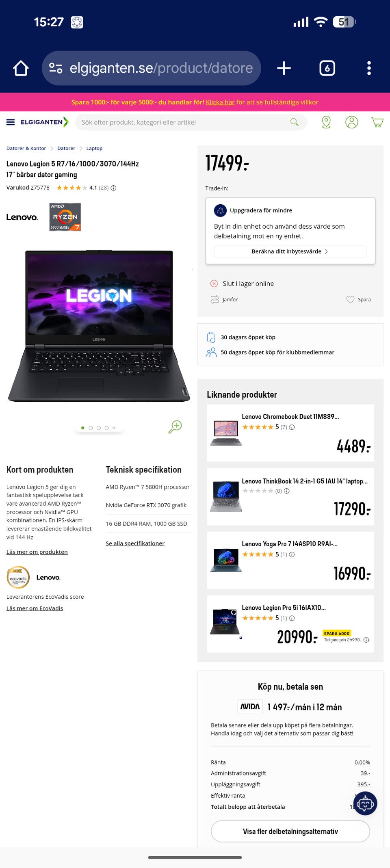Show rating info icon beside 4.1 rating

(x=114, y=188)
